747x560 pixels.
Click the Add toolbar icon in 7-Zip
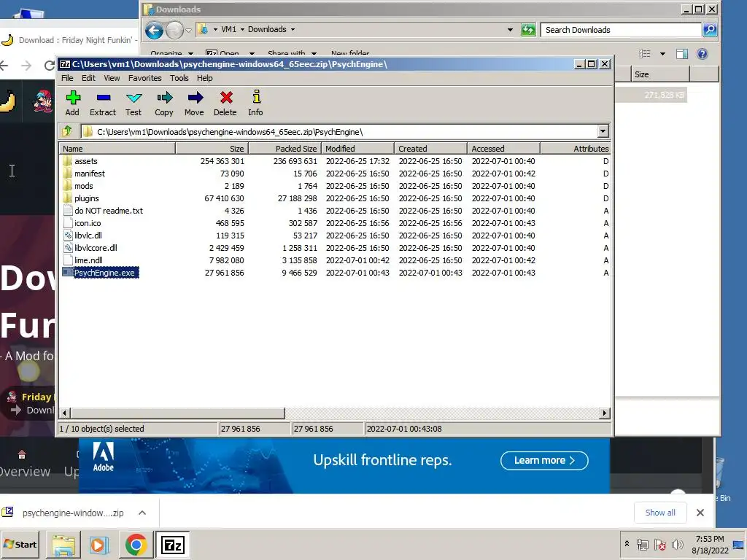point(72,103)
